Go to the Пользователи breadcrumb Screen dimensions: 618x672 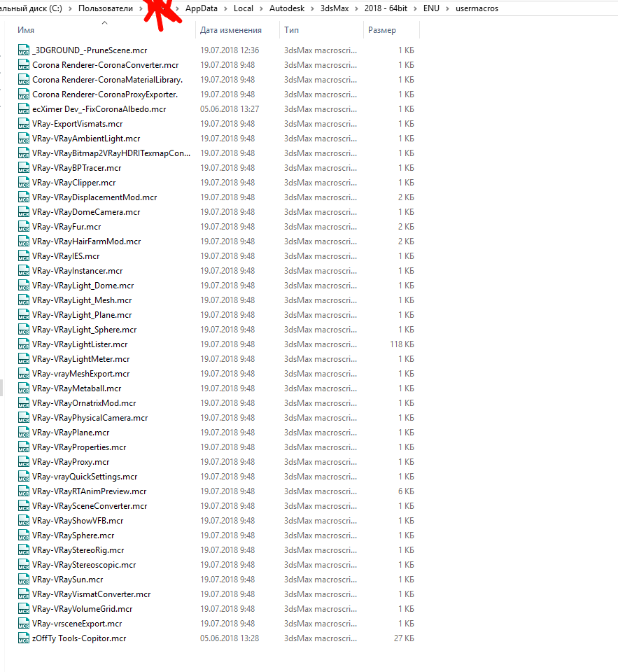[x=106, y=8]
